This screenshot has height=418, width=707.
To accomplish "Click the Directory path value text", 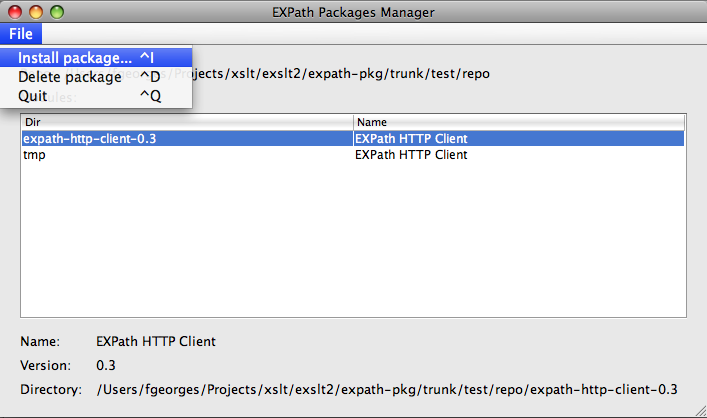I will tap(387, 389).
